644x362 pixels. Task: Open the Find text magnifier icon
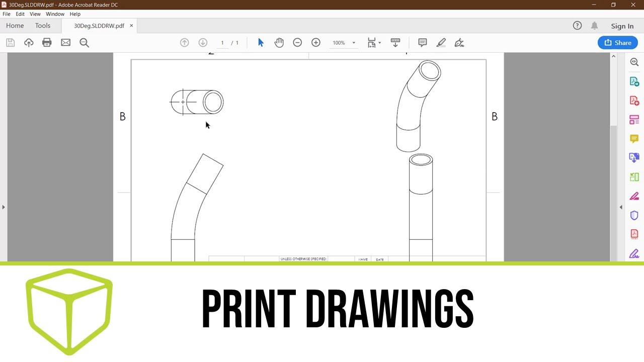tap(84, 43)
